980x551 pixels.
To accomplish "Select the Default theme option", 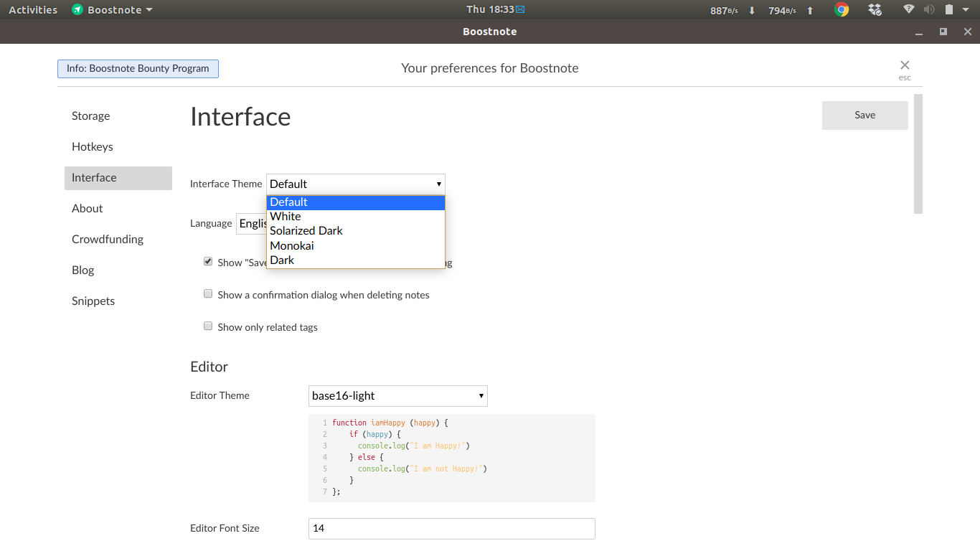I will 355,202.
